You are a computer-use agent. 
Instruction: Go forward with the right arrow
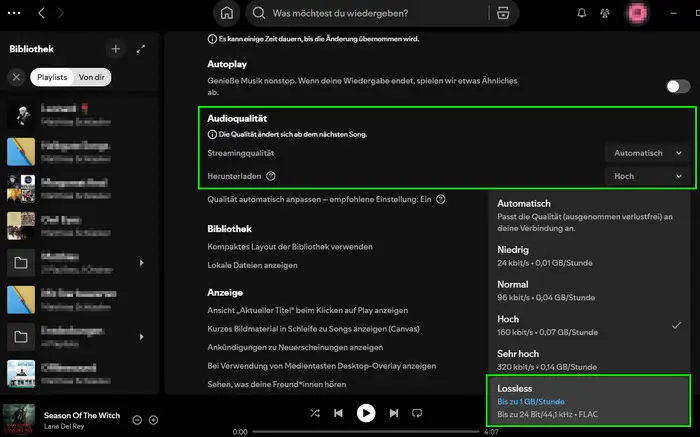(x=61, y=13)
